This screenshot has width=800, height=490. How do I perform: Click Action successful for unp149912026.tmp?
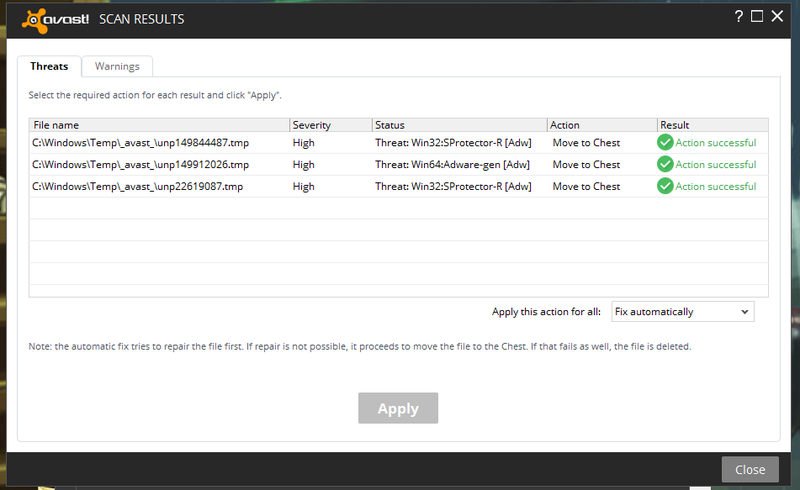(x=716, y=165)
